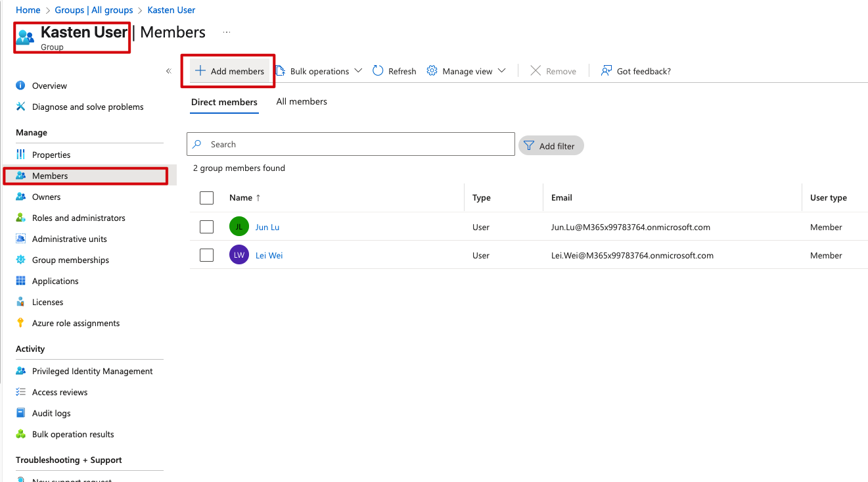Open the more options ellipsis near title
This screenshot has width=868, height=482.
pos(227,32)
